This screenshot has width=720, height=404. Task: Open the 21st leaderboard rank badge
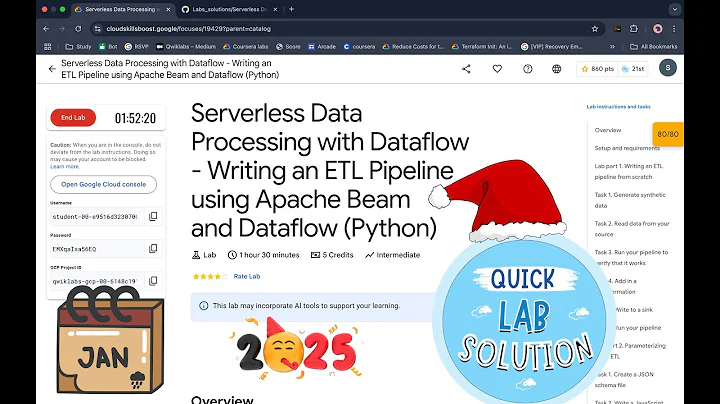point(633,69)
